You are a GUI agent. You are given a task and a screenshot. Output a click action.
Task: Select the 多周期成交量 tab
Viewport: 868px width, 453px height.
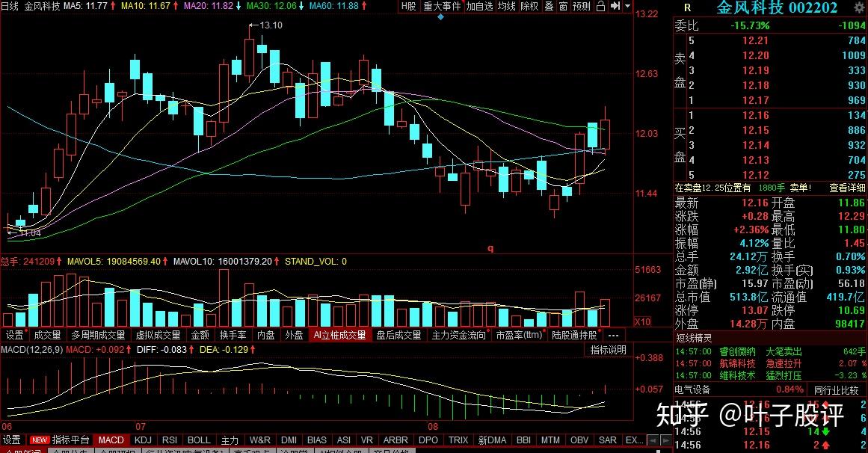coord(98,335)
